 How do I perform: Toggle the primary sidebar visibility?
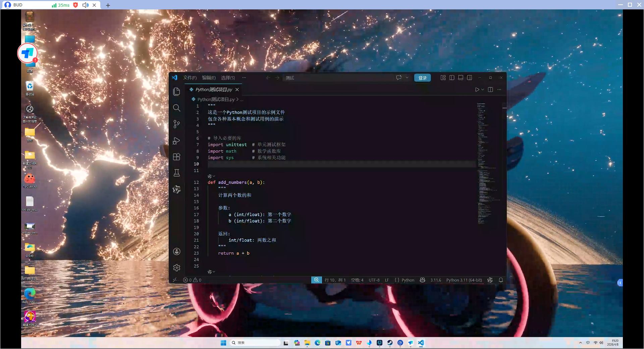tap(452, 78)
